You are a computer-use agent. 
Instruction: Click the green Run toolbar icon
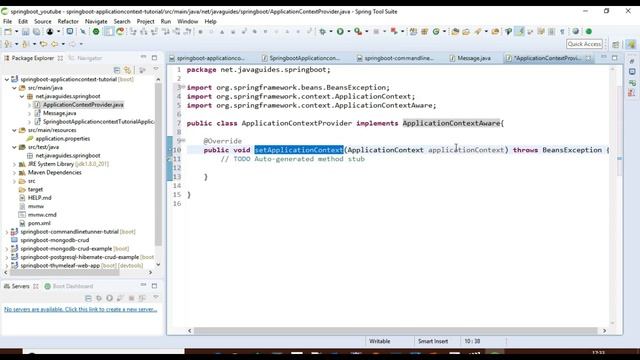coord(340,31)
